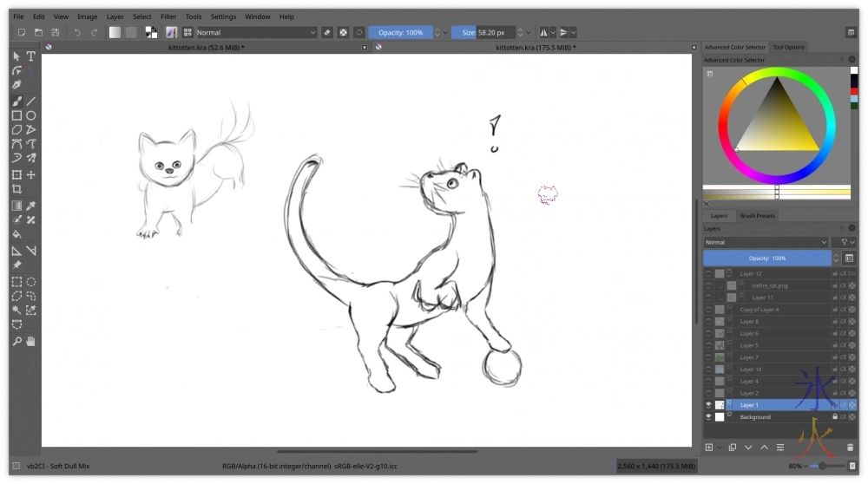The width and height of the screenshot is (868, 484).
Task: Hide Layer 1 using its eye icon
Action: 708,405
